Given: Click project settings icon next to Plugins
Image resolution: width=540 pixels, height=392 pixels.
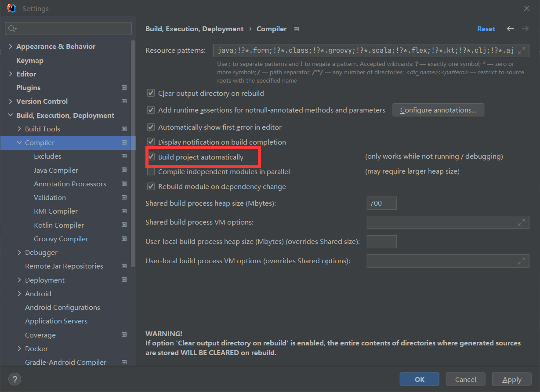Looking at the screenshot, I should pos(124,88).
